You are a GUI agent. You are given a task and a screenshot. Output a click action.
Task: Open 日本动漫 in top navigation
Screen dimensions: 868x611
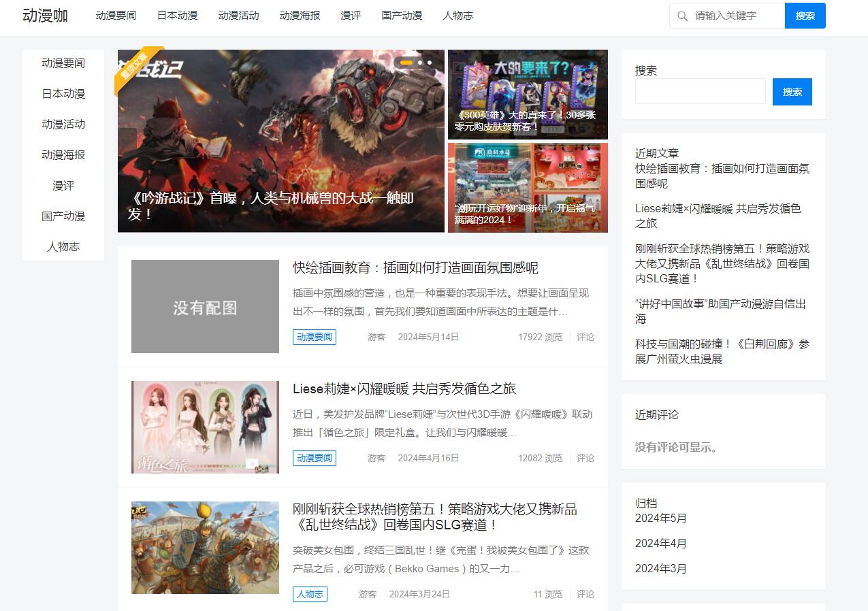(177, 16)
